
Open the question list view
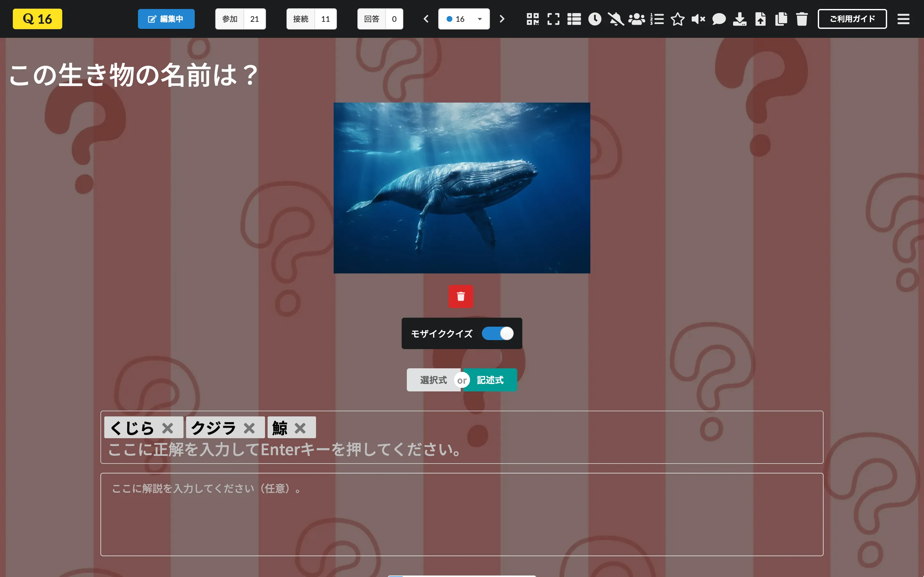[574, 19]
